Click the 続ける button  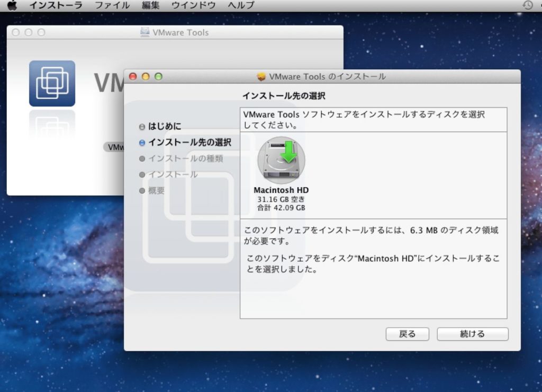click(473, 334)
